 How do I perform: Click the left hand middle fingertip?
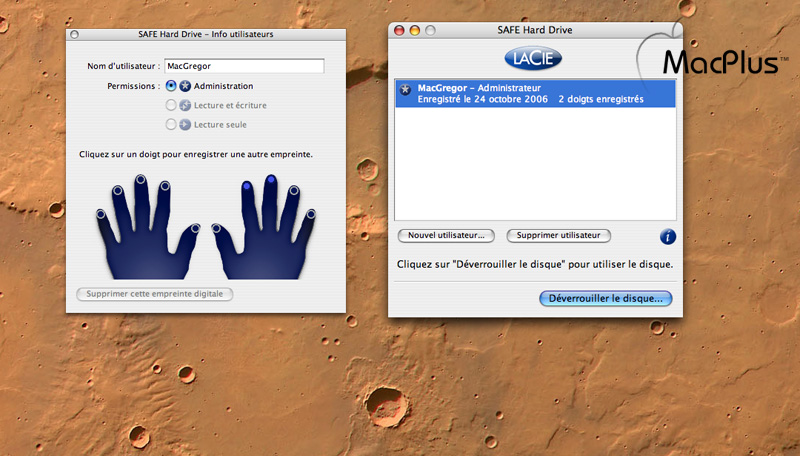[x=140, y=180]
